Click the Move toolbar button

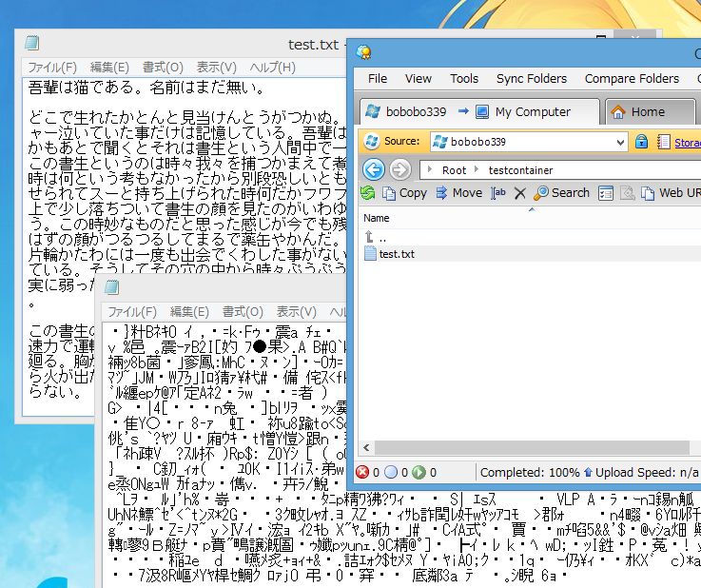point(459,193)
